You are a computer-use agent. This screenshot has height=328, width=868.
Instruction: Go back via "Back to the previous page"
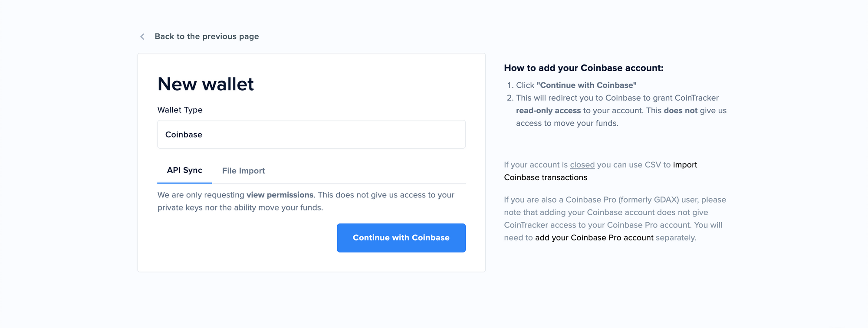click(x=207, y=36)
